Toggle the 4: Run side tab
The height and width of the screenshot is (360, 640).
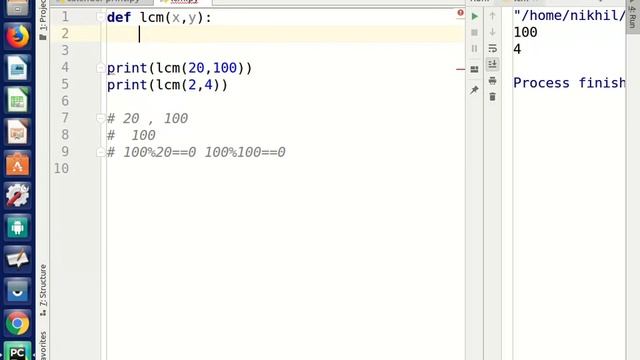[633, 16]
